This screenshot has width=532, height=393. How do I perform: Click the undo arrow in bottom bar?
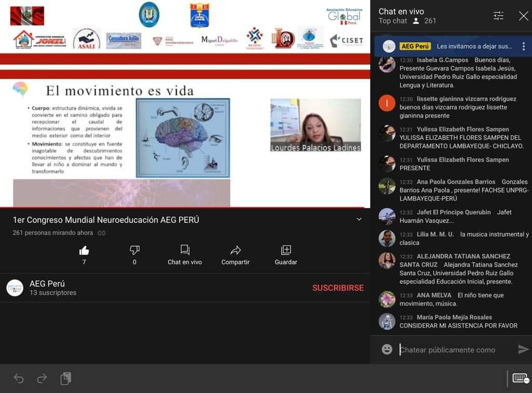19,378
